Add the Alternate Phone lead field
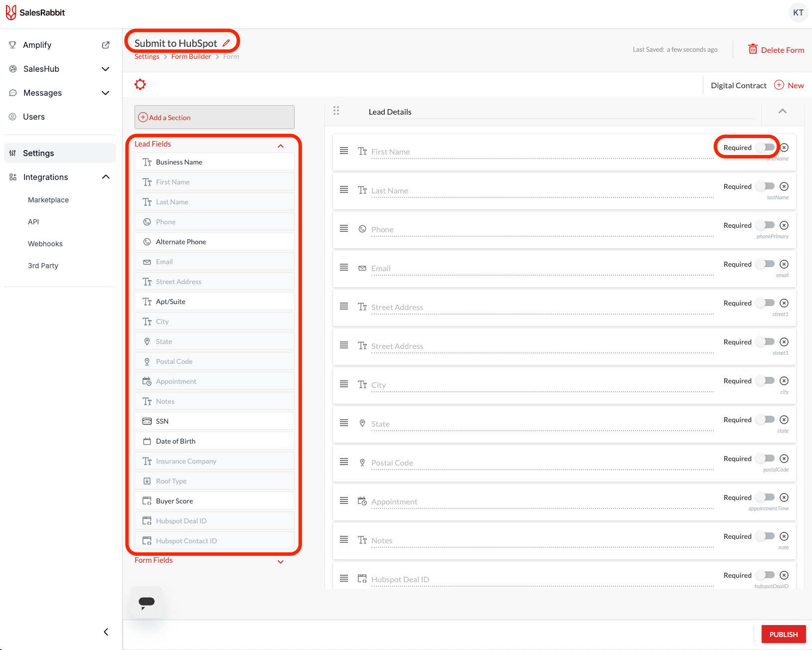Viewport: 812px width, 650px height. point(214,242)
